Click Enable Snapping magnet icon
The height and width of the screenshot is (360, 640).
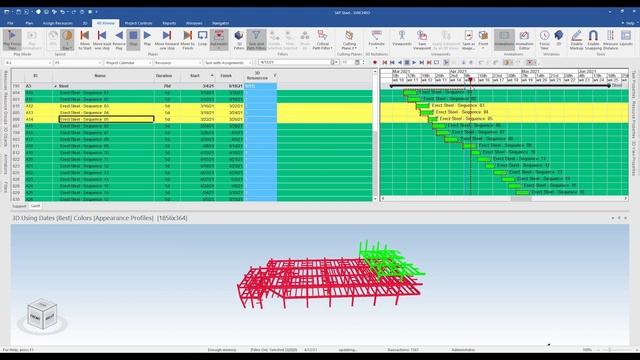point(593,40)
